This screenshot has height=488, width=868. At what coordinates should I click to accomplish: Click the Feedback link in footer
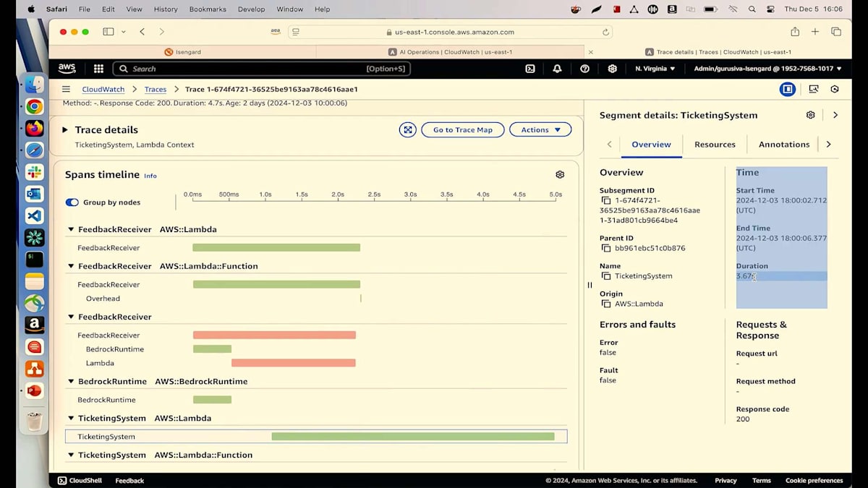[129, 480]
